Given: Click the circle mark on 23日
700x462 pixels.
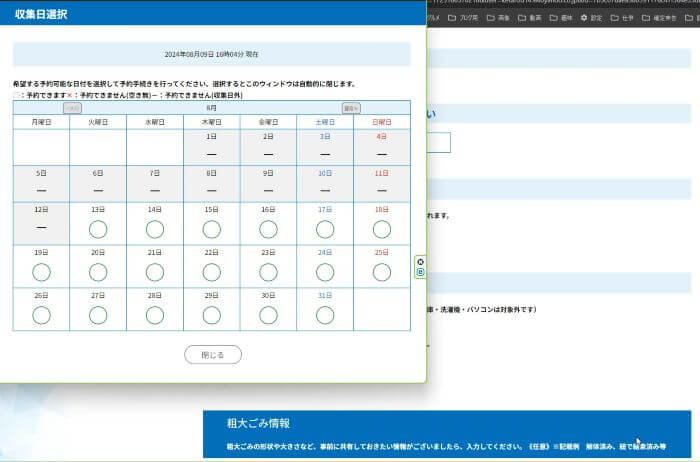Looking at the screenshot, I should pos(268,272).
